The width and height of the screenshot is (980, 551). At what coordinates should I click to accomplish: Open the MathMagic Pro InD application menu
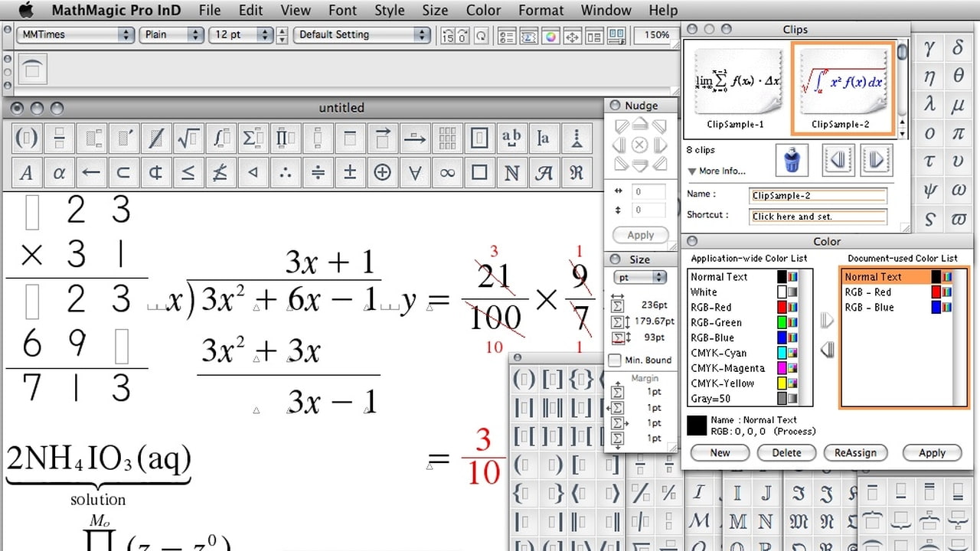click(x=116, y=10)
